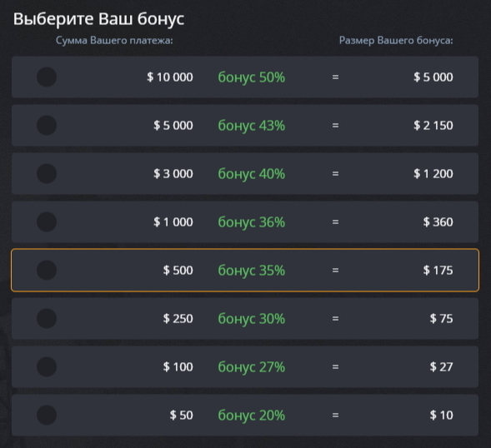
Task: Choose the highlighted 'бонус 35%' row
Action: tap(245, 271)
